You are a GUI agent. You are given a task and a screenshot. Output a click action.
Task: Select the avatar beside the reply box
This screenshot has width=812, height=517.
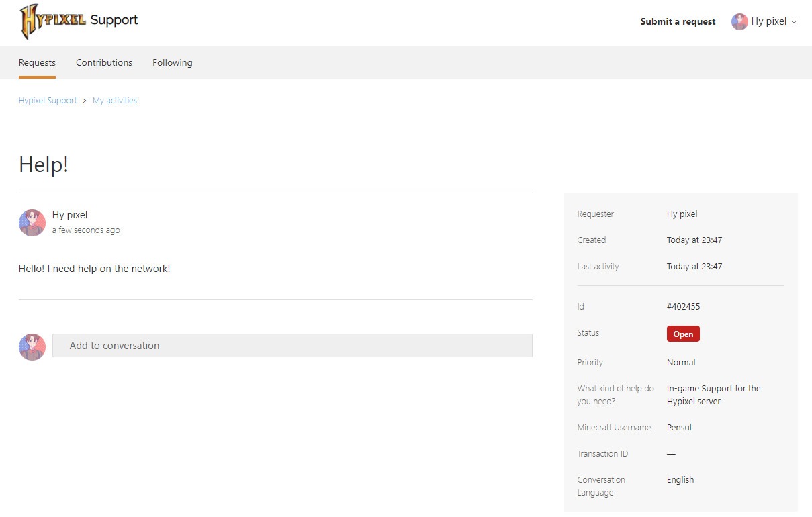click(32, 345)
